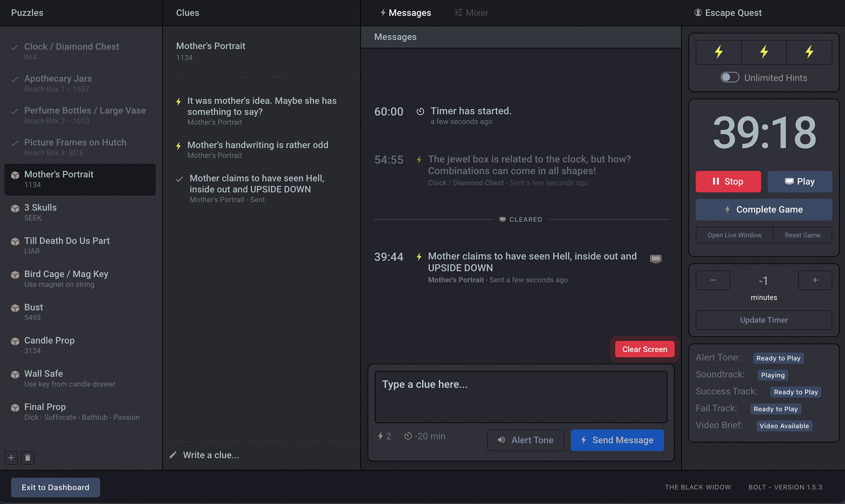Toggle the checkmark on Clock / Diamond Chest
Viewport: 845px width, 504px height.
click(x=14, y=46)
